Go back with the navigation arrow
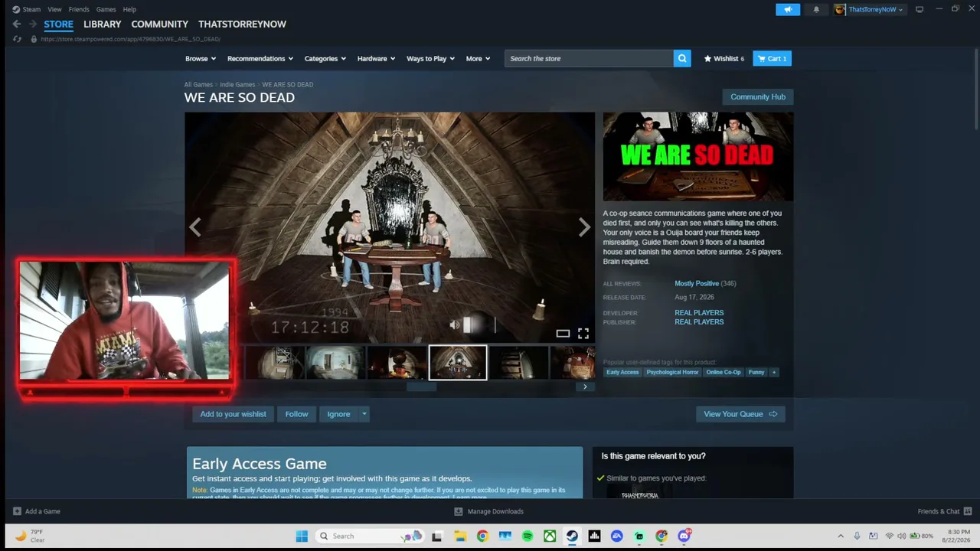This screenshot has width=980, height=551. [x=17, y=24]
